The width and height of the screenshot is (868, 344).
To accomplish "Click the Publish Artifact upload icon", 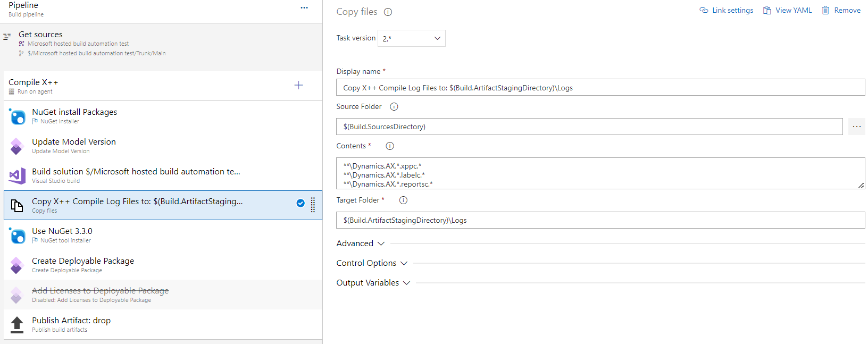I will (x=17, y=325).
